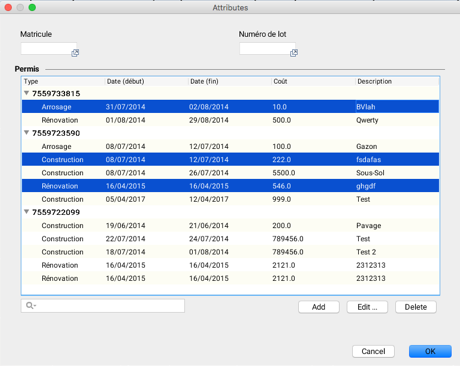Viewport: 460px width, 366px height.
Task: Confirm with the OK button
Action: pos(430,351)
